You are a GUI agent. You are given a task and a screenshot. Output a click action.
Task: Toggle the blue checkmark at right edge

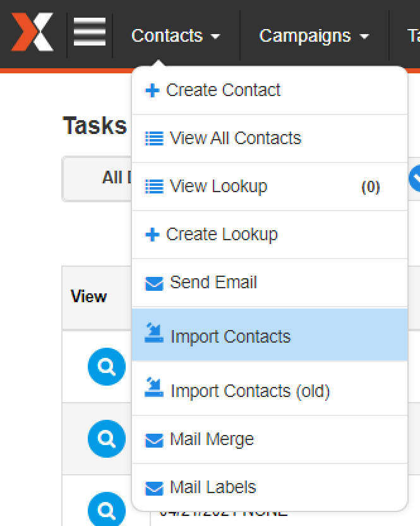[x=415, y=178]
